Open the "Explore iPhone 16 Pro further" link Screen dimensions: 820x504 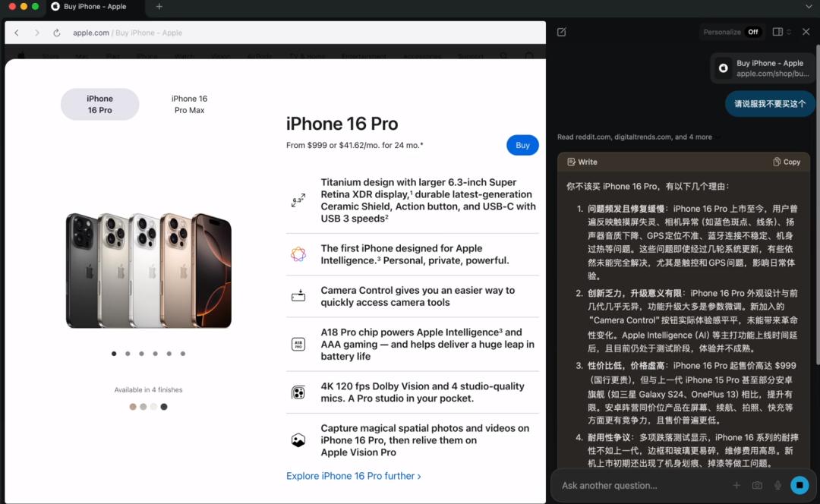(353, 476)
